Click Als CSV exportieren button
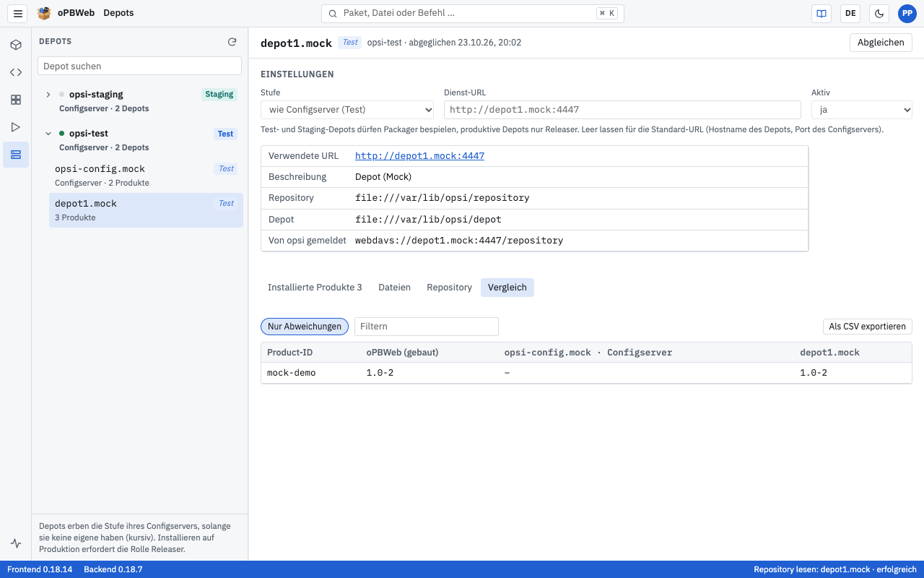The width and height of the screenshot is (924, 578). 868,327
